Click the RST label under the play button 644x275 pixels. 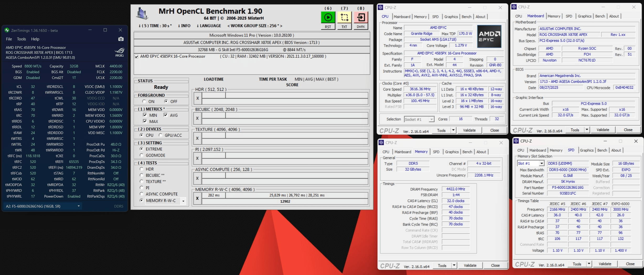pyautogui.click(x=328, y=27)
